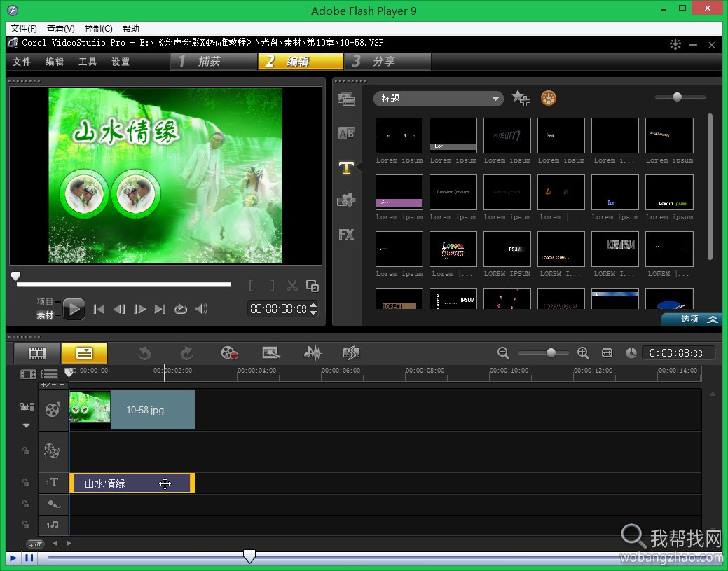Viewport: 728px width, 571px height.
Task: Switch to the 分享 step tab
Action: tap(387, 61)
